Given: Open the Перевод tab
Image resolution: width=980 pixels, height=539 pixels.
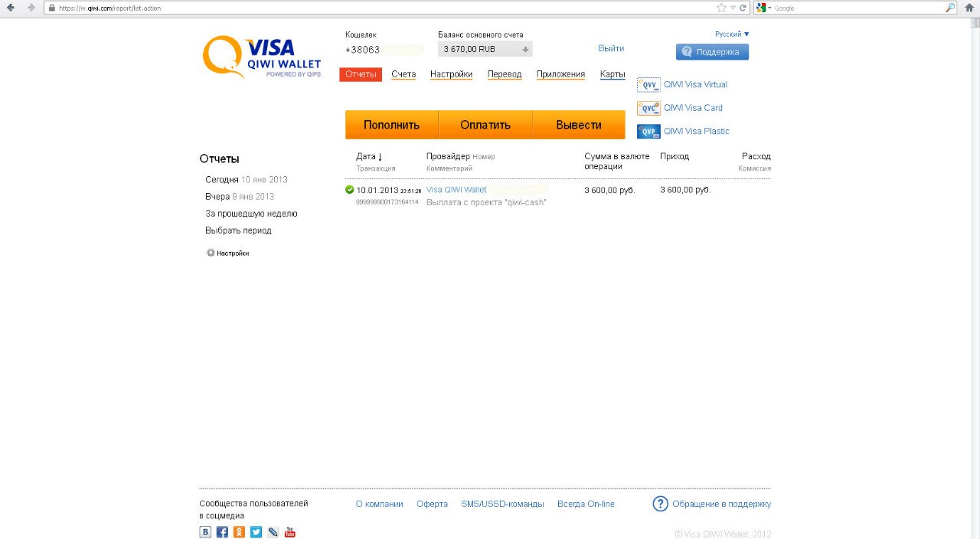Looking at the screenshot, I should click(x=505, y=74).
